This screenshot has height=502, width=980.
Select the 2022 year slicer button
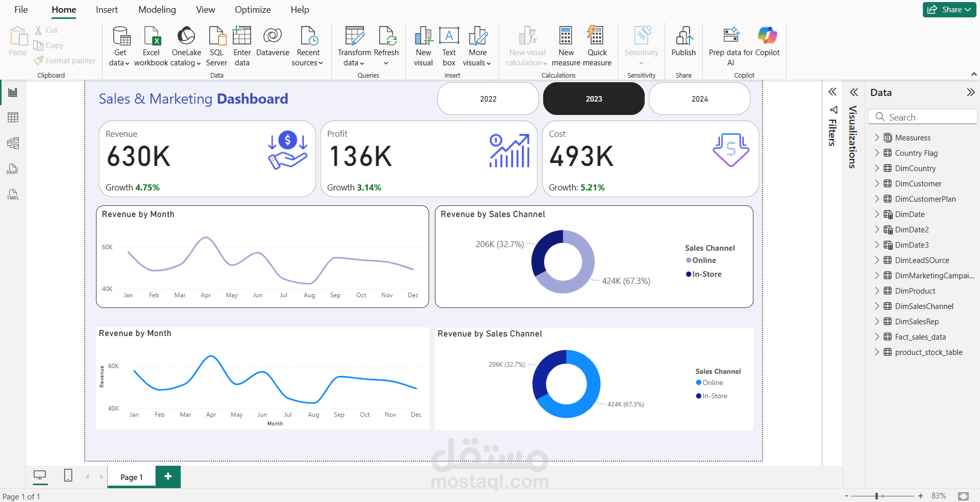tap(487, 99)
